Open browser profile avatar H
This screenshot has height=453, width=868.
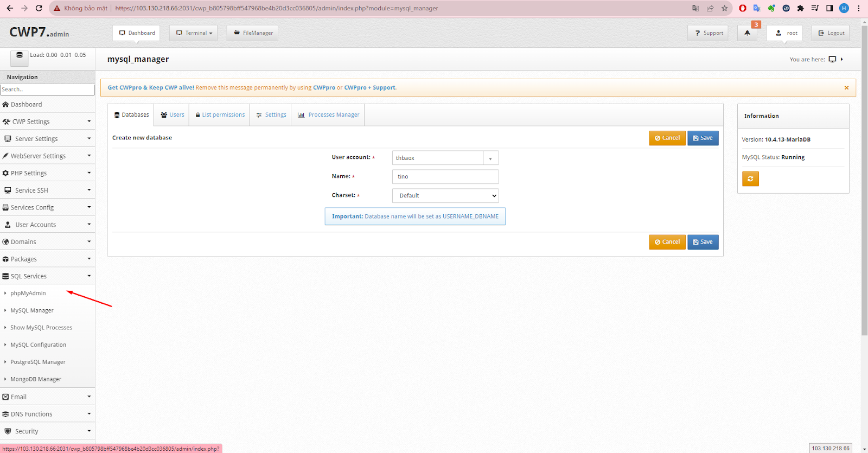(x=844, y=8)
